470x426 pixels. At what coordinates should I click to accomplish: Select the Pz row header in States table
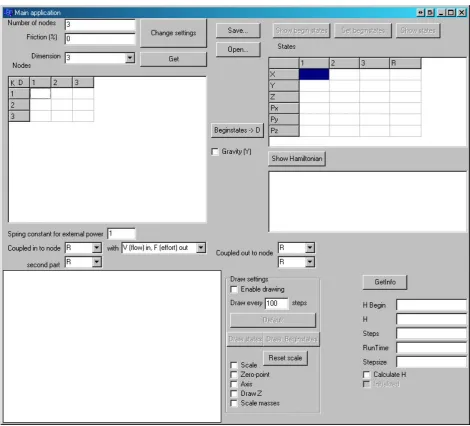click(284, 131)
